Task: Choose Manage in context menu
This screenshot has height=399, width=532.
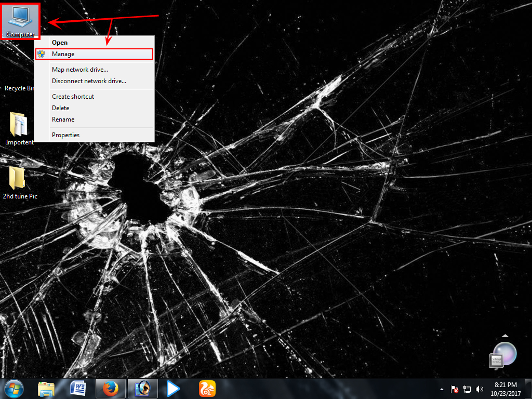Action: coord(95,54)
